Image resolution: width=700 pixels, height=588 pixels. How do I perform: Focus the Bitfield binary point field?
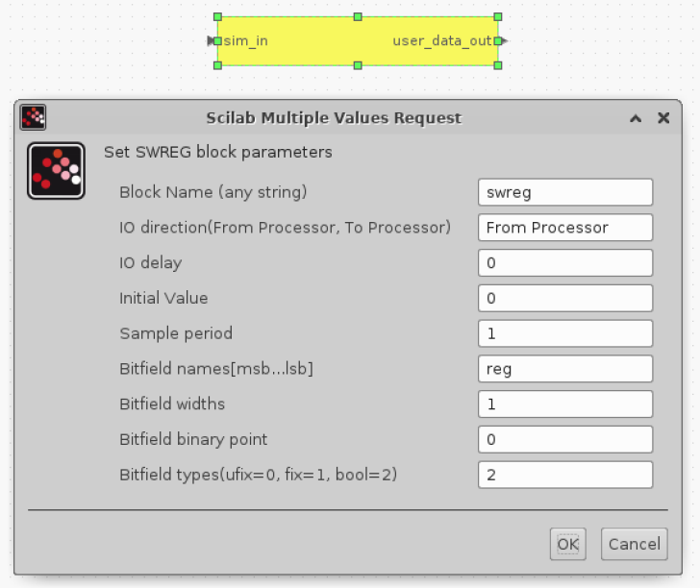click(565, 439)
